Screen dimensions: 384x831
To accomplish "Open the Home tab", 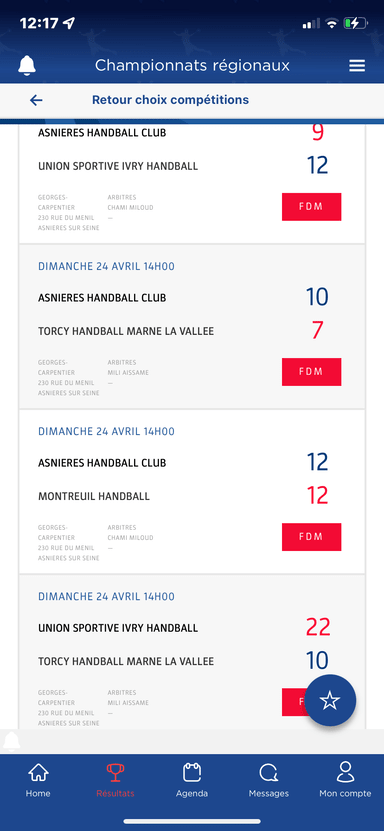I will [x=38, y=780].
